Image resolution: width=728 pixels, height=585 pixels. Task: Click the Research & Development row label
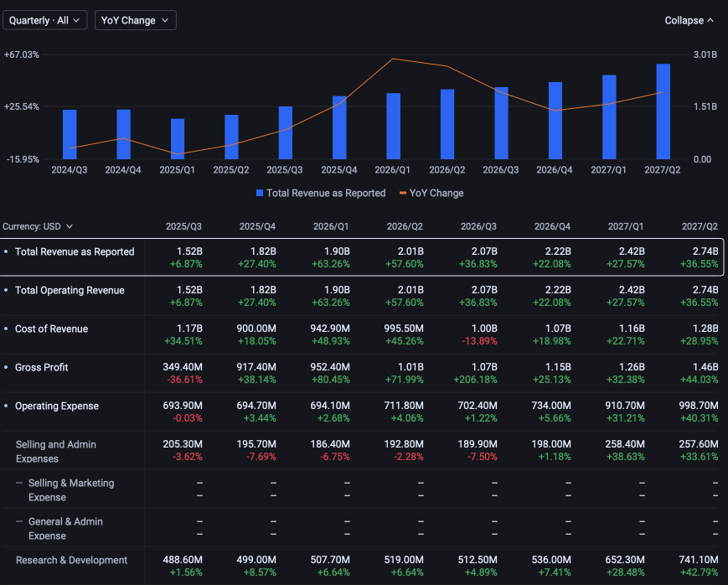pyautogui.click(x=71, y=561)
